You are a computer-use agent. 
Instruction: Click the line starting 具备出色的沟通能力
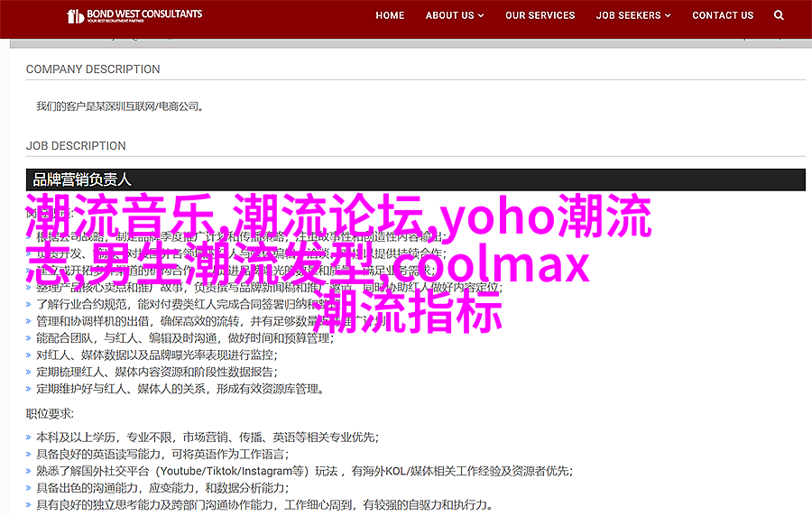[x=162, y=488]
